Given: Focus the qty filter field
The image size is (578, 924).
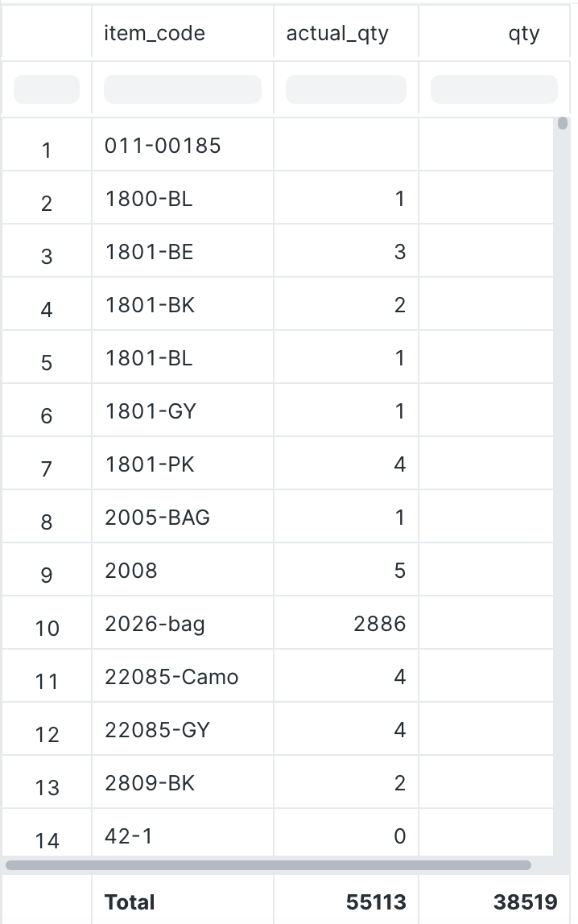Looking at the screenshot, I should tap(494, 89).
